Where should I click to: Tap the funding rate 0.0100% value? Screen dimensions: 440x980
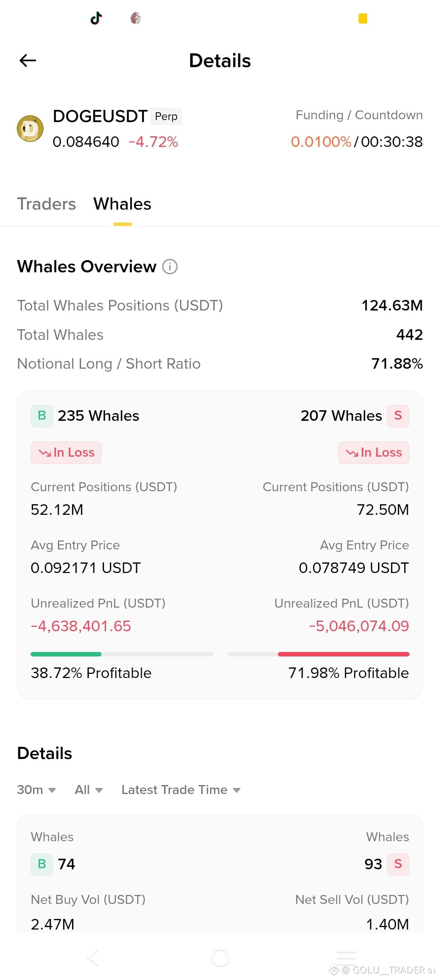[321, 142]
